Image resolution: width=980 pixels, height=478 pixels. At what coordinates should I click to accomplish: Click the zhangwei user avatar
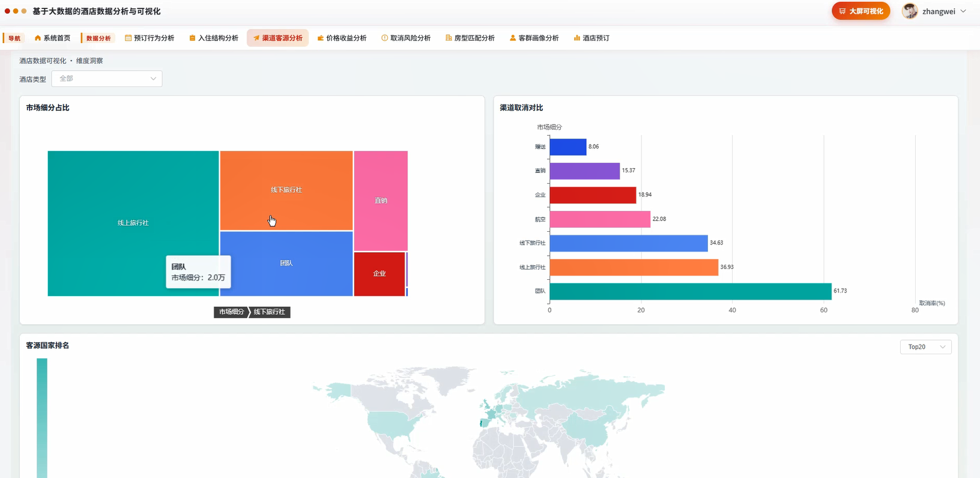click(x=910, y=11)
